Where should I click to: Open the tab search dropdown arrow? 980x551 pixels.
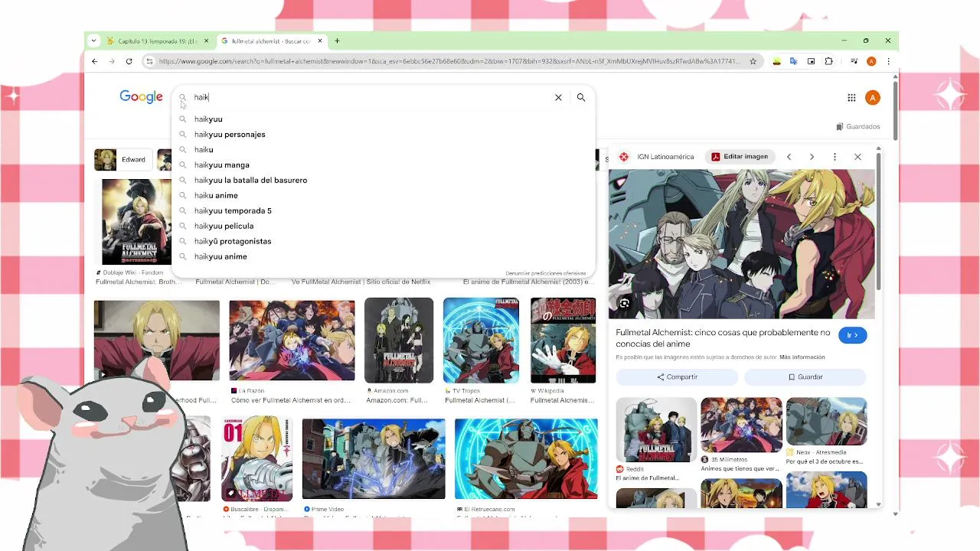(93, 41)
